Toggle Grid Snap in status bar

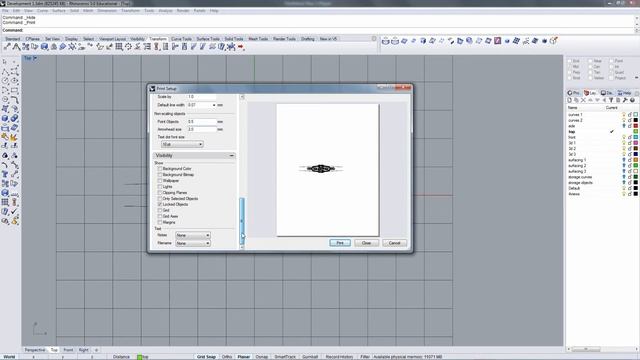coord(206,357)
